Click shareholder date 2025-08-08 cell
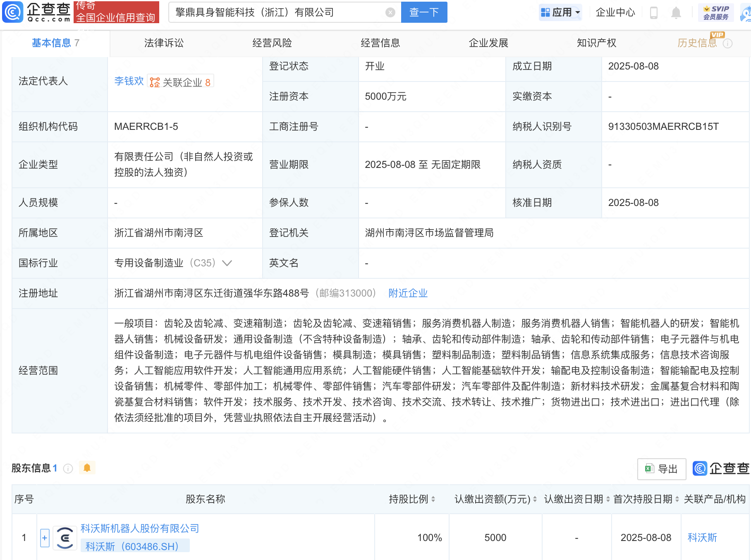Viewport: 751px width, 560px height. (x=646, y=538)
